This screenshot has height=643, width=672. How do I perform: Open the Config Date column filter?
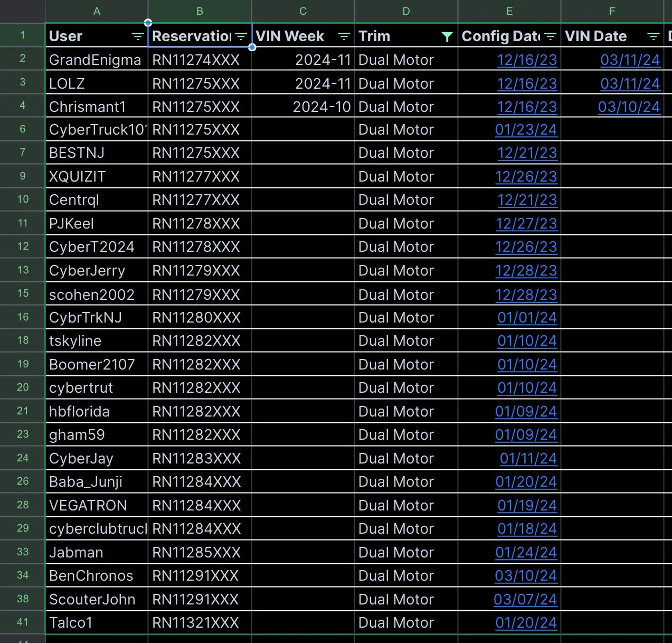pyautogui.click(x=550, y=36)
